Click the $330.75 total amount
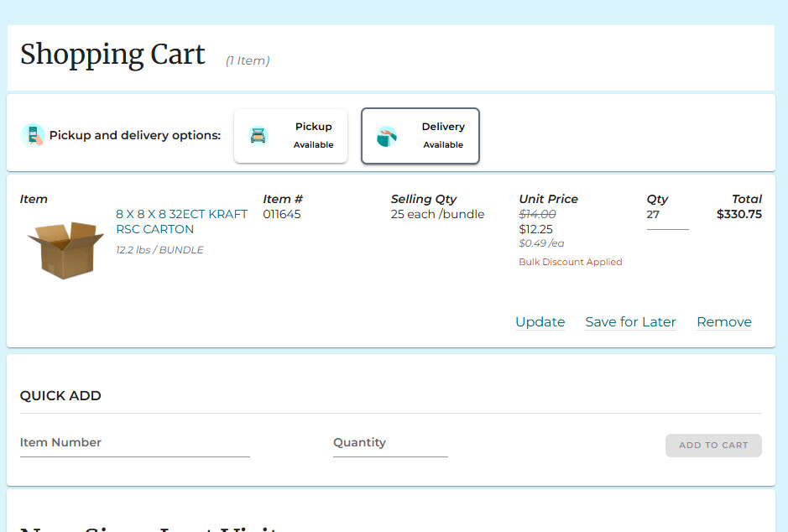 coord(738,214)
